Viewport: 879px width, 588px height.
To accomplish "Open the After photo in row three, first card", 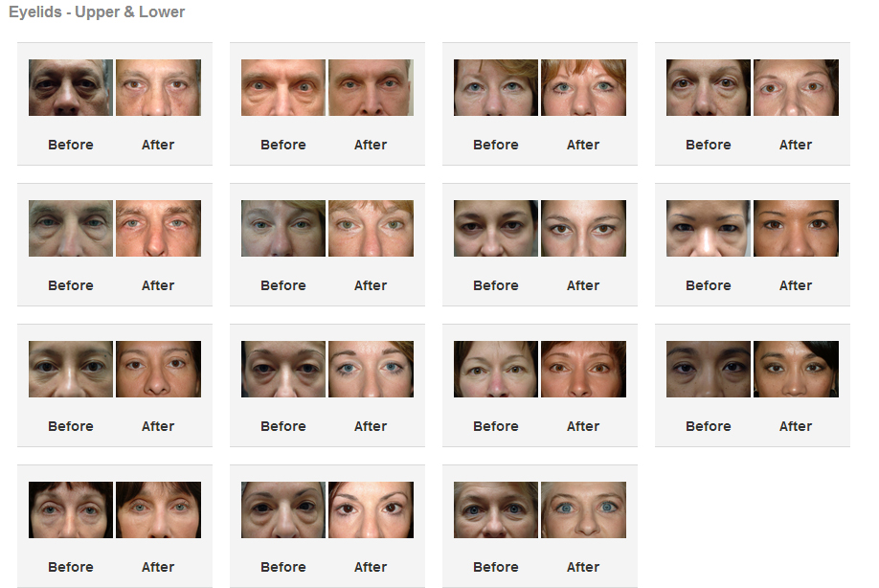I will tap(159, 369).
